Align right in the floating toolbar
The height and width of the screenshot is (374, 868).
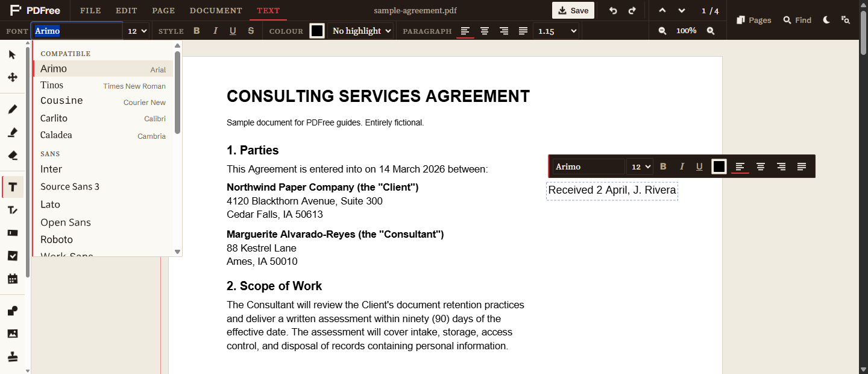(x=781, y=166)
